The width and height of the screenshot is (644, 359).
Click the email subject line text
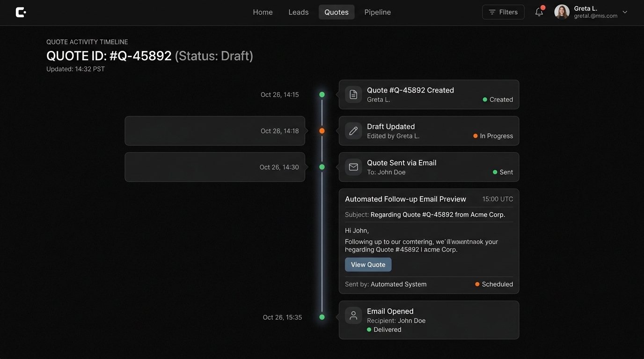425,215
